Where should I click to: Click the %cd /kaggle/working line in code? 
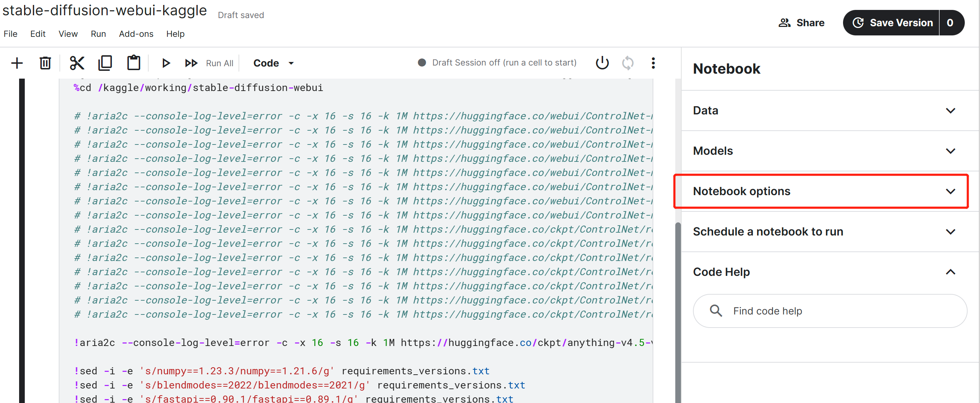198,88
